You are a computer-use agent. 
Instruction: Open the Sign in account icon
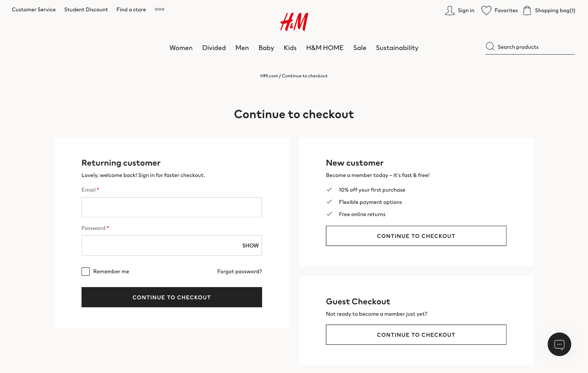click(450, 10)
